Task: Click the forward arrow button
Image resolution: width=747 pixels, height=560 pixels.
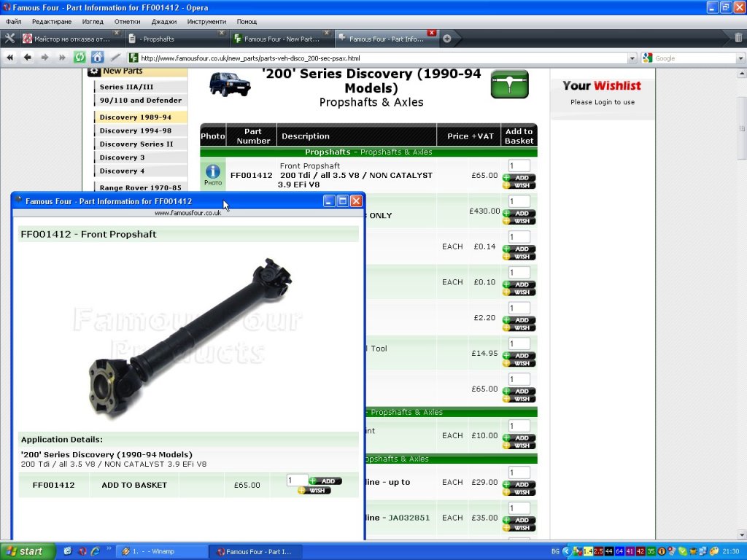Action: click(44, 58)
